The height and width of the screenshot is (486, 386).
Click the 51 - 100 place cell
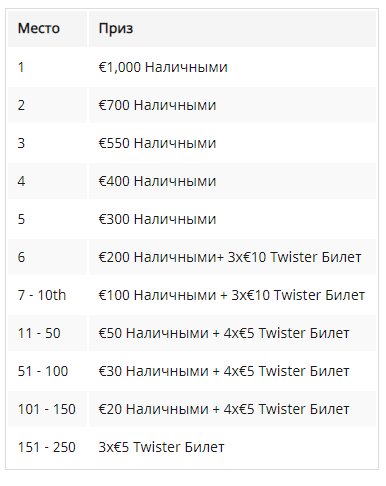(x=47, y=371)
